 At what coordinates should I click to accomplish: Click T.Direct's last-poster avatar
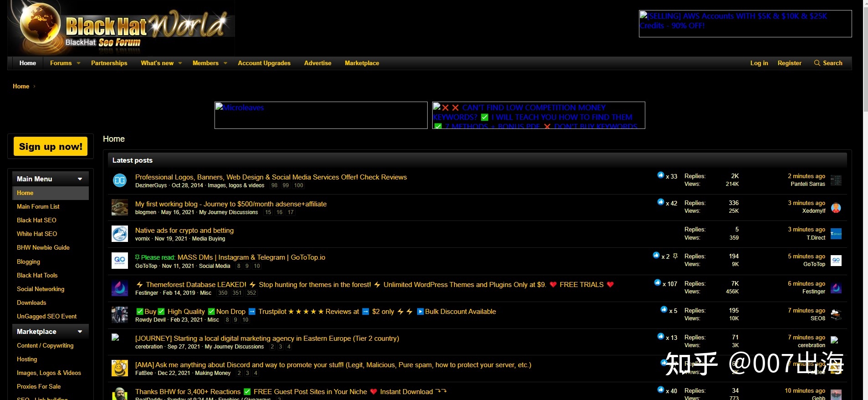(836, 234)
